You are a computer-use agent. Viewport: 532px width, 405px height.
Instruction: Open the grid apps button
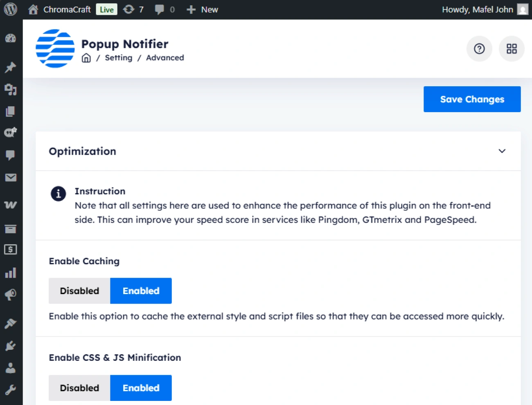pos(512,49)
